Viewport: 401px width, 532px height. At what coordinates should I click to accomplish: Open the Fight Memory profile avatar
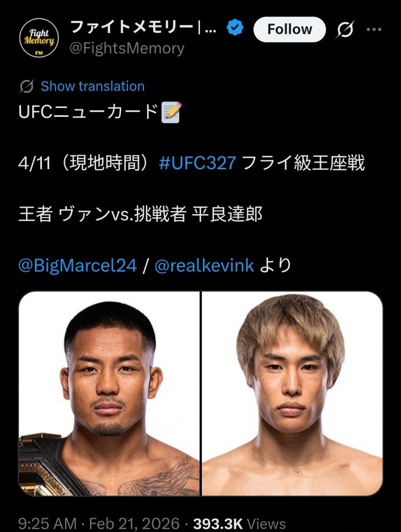click(39, 38)
